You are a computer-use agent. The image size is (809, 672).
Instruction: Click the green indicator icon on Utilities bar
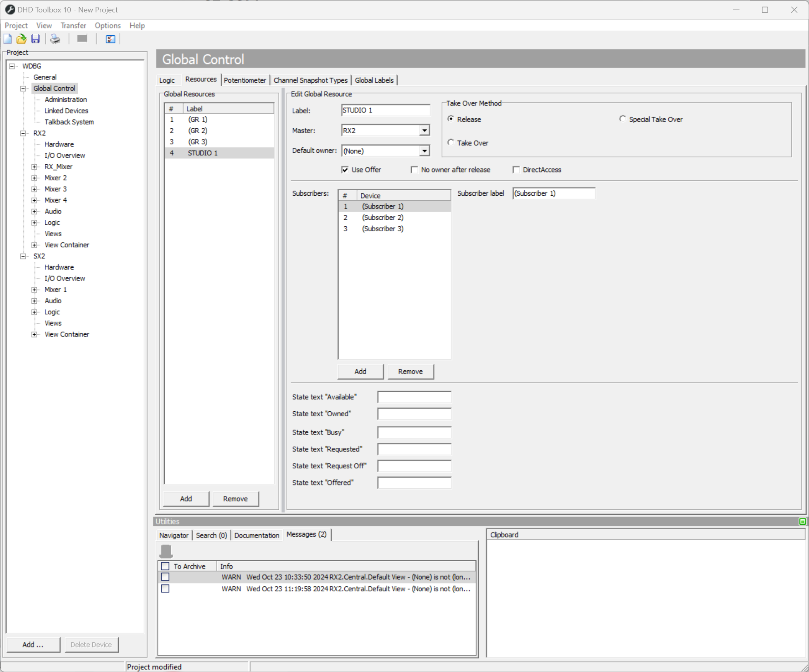pos(803,521)
